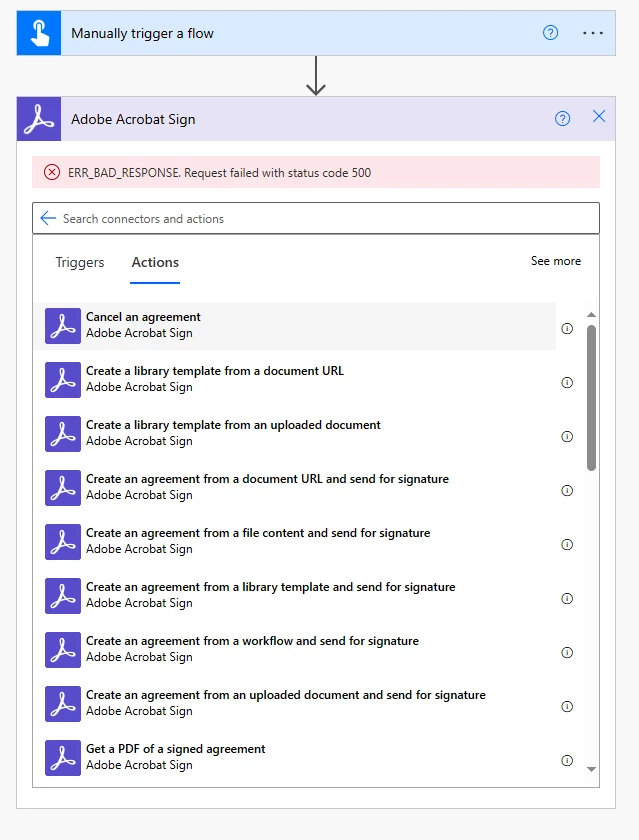Select Create a library template from an uploaded document

coord(295,434)
